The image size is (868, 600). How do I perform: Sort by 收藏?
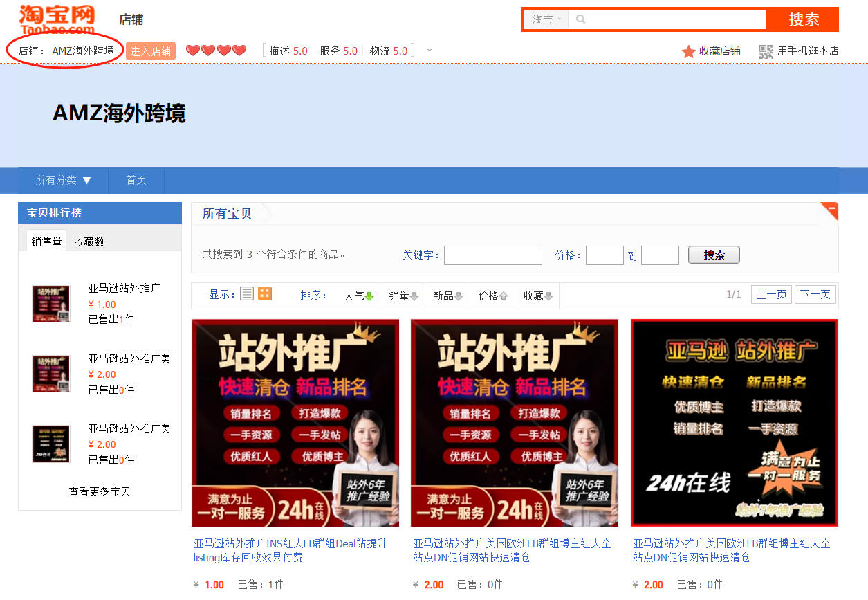[537, 296]
